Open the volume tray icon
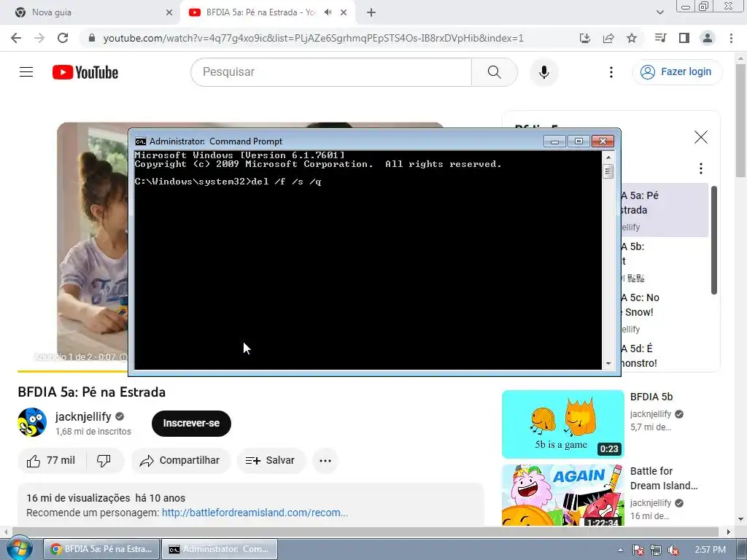The height and width of the screenshot is (560, 747). pyautogui.click(x=673, y=550)
